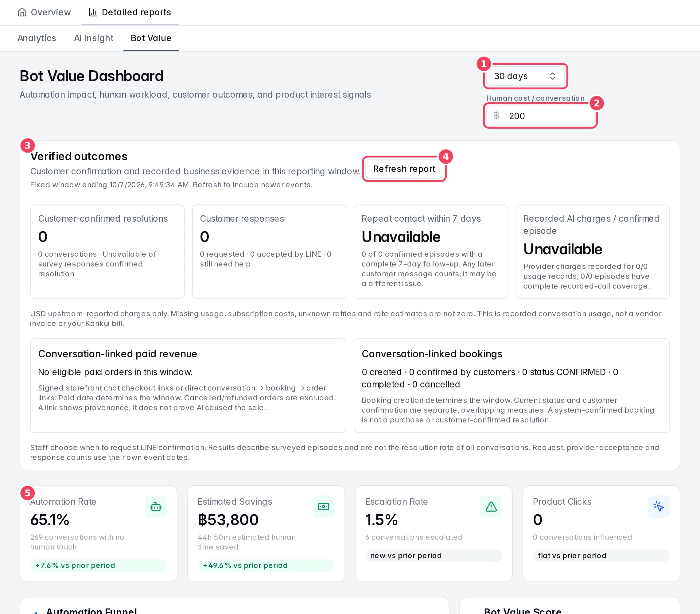Click the +49.6% vs prior period badge
The image size is (700, 614).
tap(266, 565)
